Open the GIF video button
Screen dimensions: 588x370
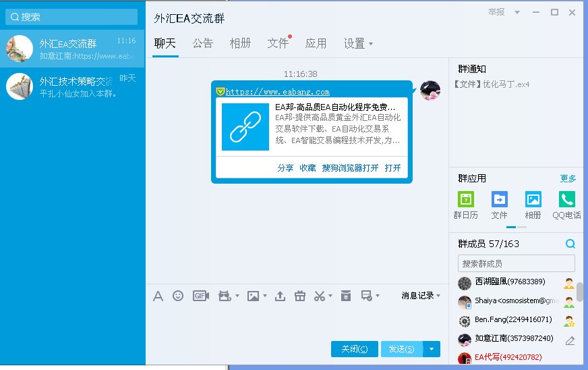click(201, 296)
